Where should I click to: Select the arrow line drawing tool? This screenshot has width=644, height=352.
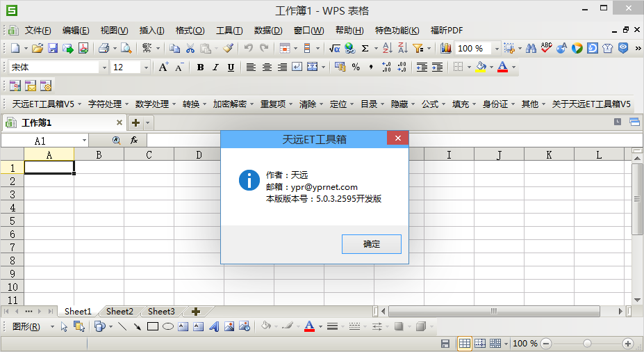tap(137, 326)
